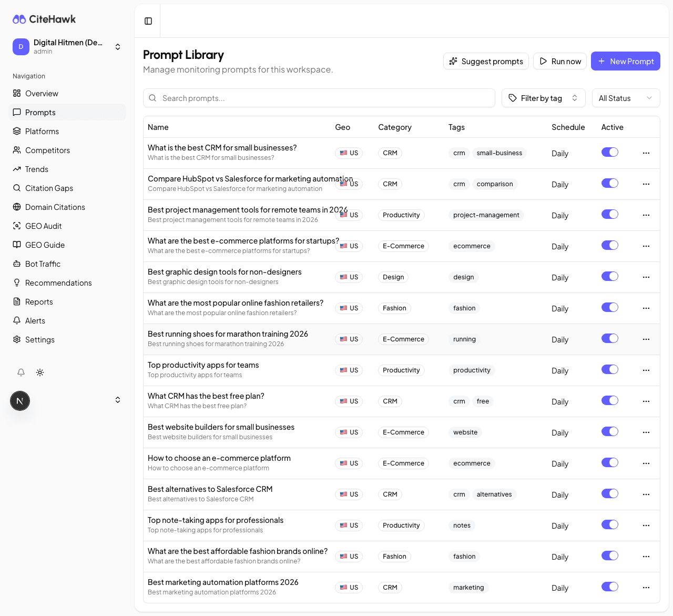Click the Schedule column header
The height and width of the screenshot is (616, 673).
(568, 127)
